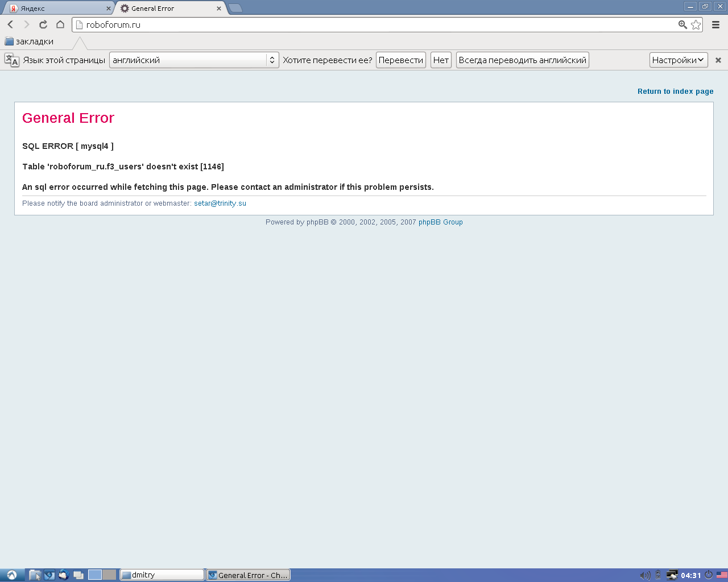Image resolution: width=728 pixels, height=582 pixels.
Task: Go back with the browser back arrow
Action: coord(10,24)
